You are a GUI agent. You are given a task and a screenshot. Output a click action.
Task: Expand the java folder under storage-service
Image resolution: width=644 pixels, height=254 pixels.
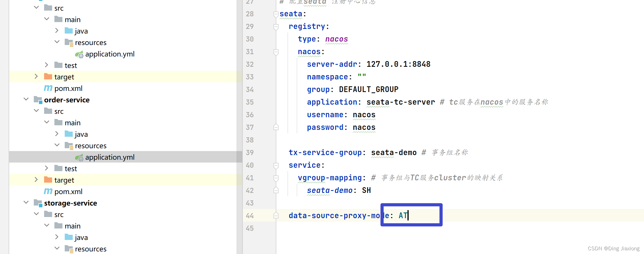57,237
